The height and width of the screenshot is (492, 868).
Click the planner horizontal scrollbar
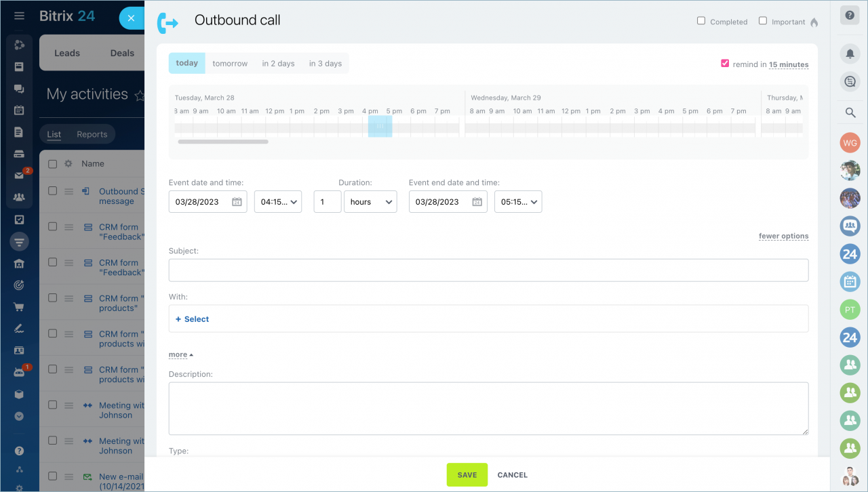pos(223,142)
